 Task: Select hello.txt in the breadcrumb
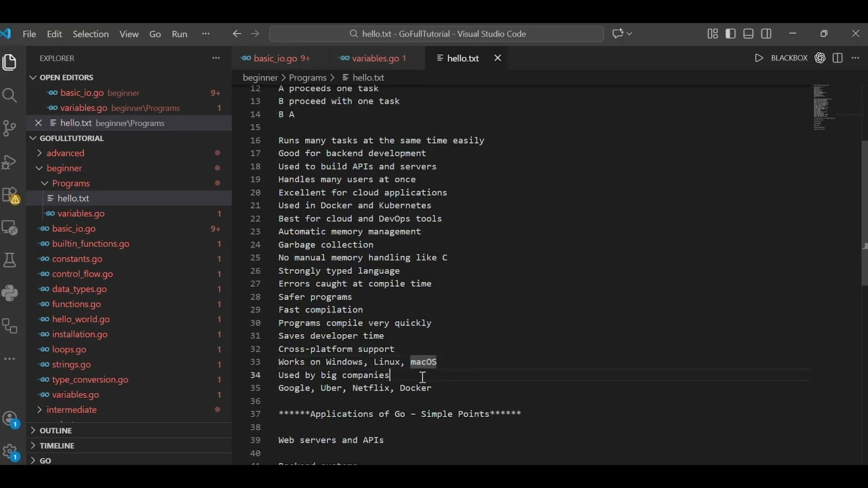coord(363,77)
